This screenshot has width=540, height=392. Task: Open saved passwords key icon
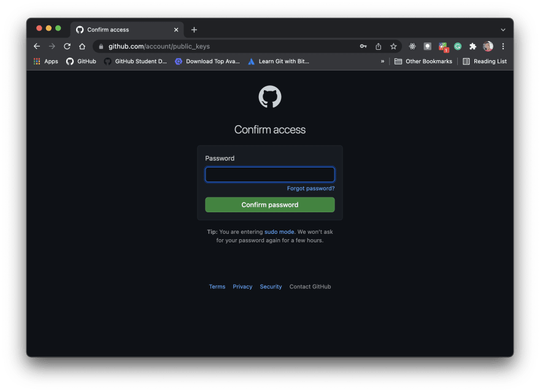[363, 46]
